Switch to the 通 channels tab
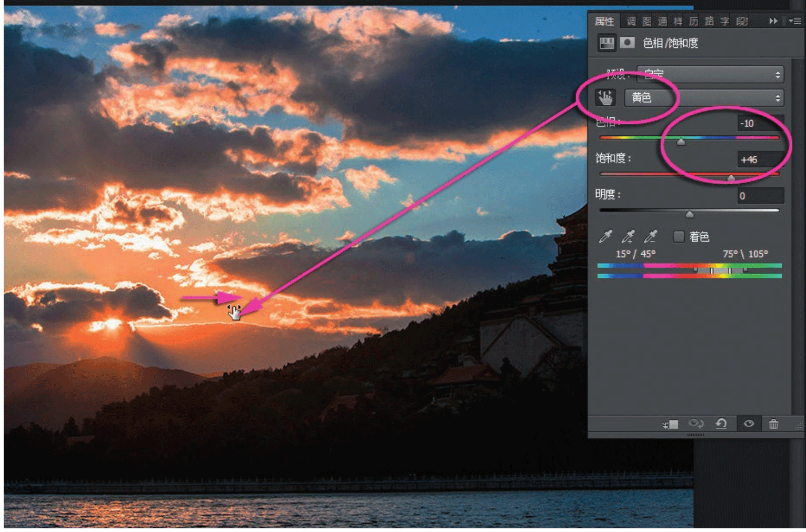 click(x=663, y=21)
